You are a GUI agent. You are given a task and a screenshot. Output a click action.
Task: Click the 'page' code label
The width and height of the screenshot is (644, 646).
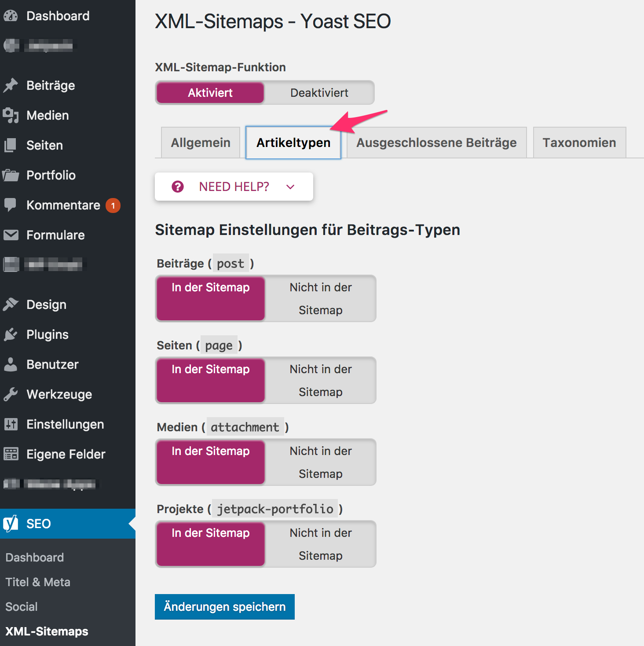click(219, 345)
